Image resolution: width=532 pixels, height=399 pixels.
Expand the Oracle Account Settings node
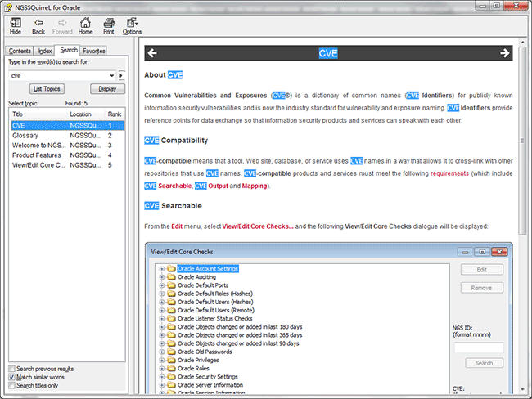[x=162, y=269]
